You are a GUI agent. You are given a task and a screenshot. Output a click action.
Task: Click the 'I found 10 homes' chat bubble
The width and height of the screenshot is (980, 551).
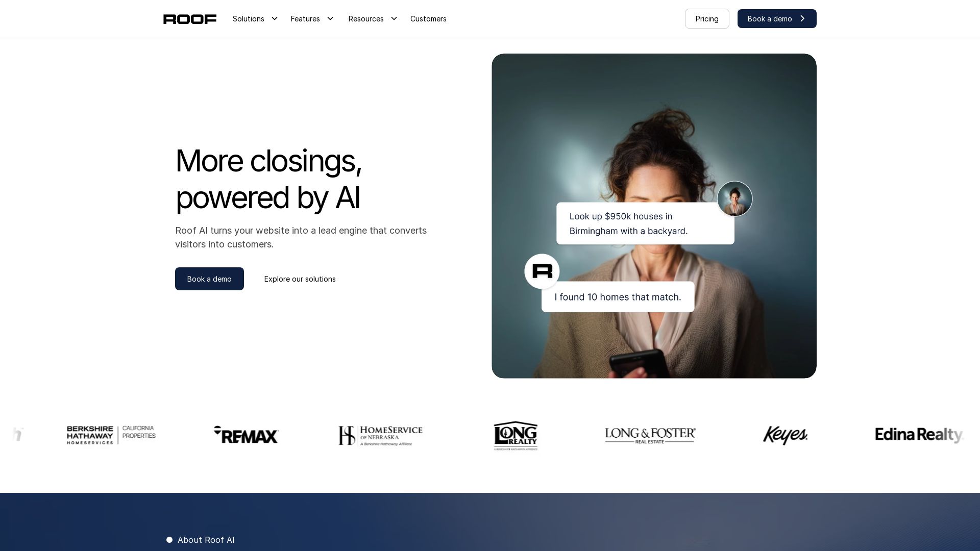point(618,297)
